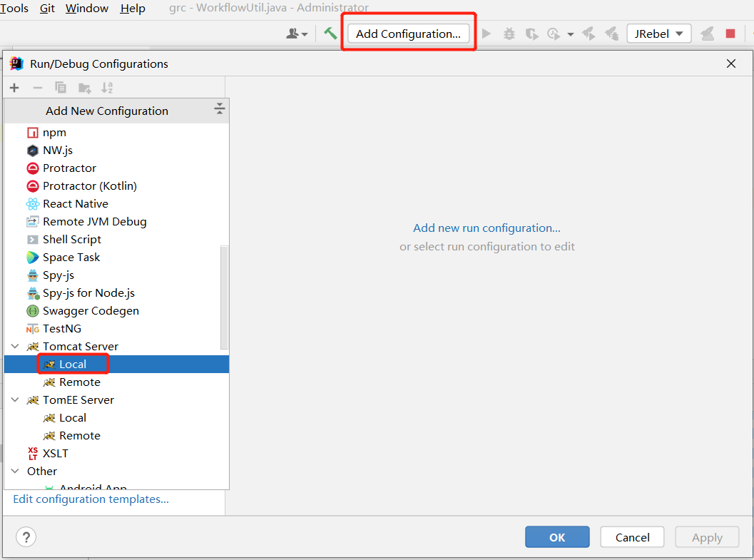Image resolution: width=754 pixels, height=560 pixels.
Task: Click the Cancel button
Action: click(632, 537)
